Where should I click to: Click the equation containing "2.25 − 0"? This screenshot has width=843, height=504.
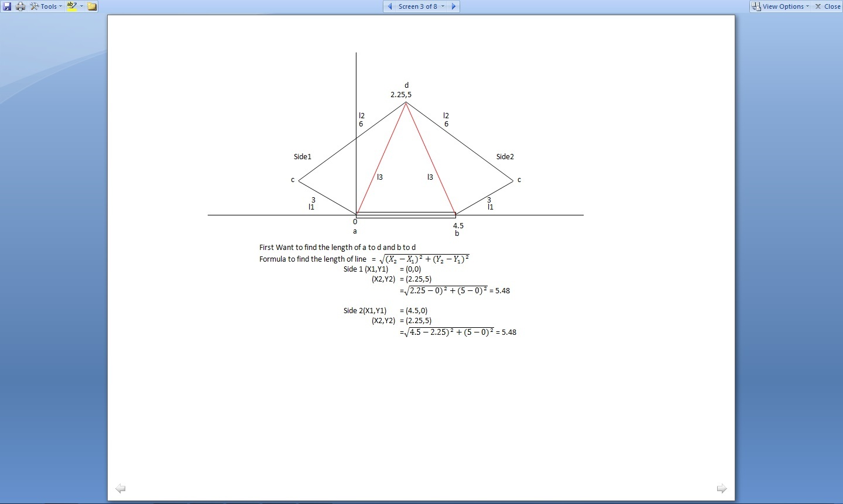coord(455,290)
